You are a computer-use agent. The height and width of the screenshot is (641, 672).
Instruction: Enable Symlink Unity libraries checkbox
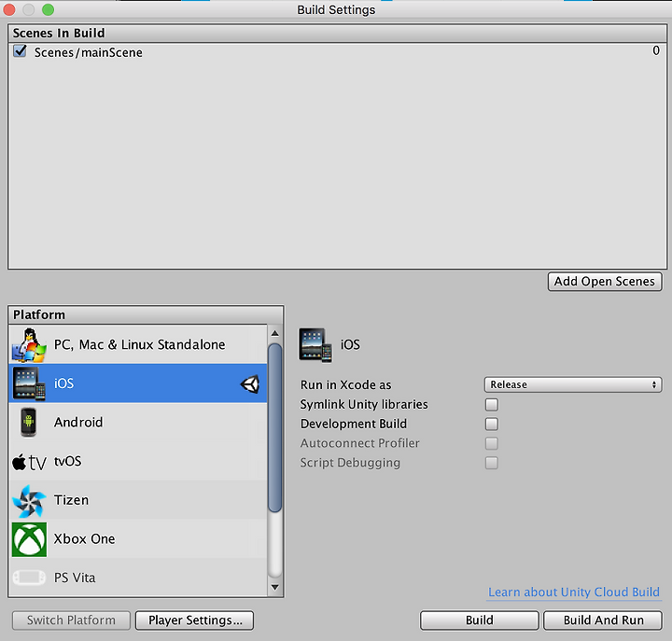click(x=492, y=405)
